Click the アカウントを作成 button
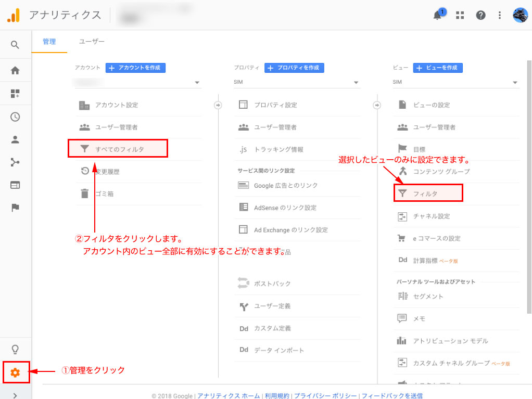The width and height of the screenshot is (532, 399). tap(135, 68)
